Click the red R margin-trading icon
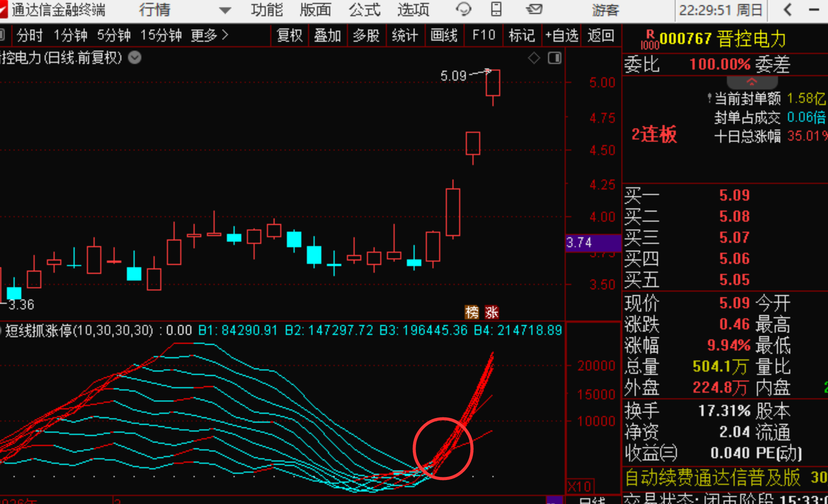 click(x=650, y=34)
